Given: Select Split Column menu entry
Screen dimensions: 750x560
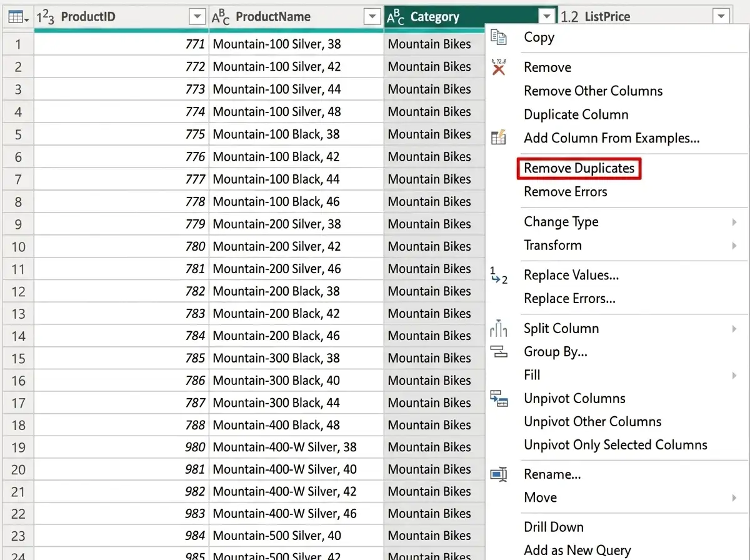Looking at the screenshot, I should pyautogui.click(x=561, y=329).
